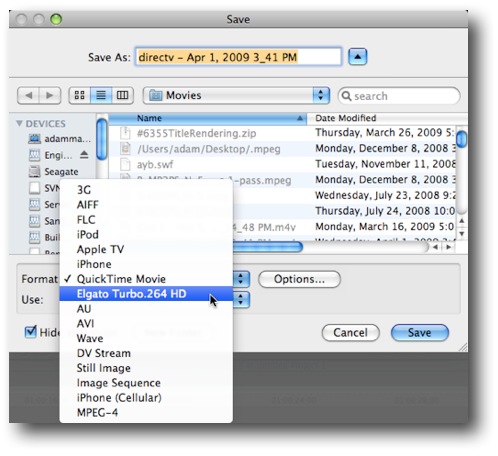Click the Options… button
This screenshot has width=498, height=456.
[299, 279]
